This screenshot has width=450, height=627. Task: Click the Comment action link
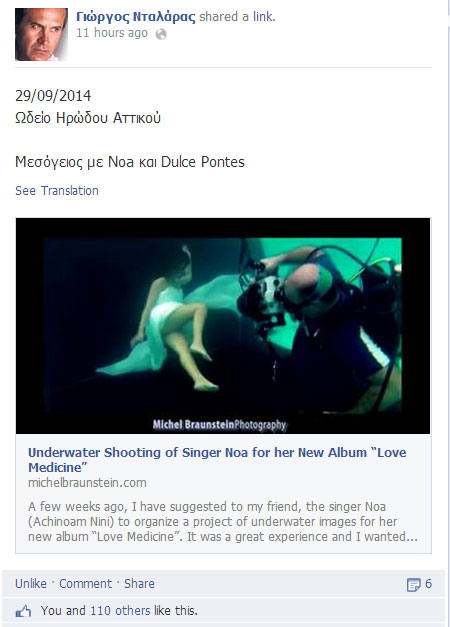[x=86, y=583]
